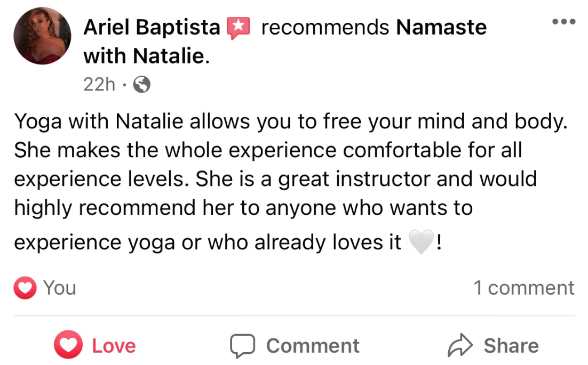Screen dimensions: 588x365
Task: Click the Comment speech bubble icon
Action: point(243,346)
